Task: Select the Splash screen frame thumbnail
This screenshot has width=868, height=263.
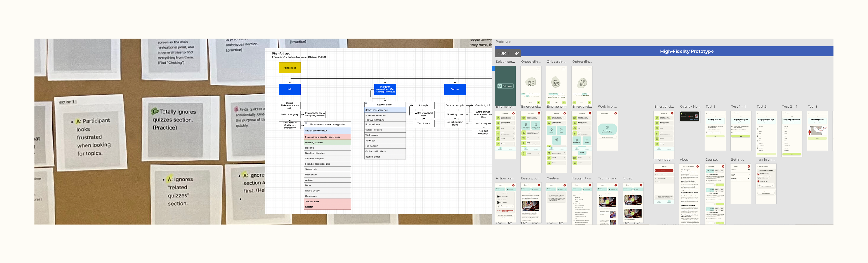Action: click(505, 86)
